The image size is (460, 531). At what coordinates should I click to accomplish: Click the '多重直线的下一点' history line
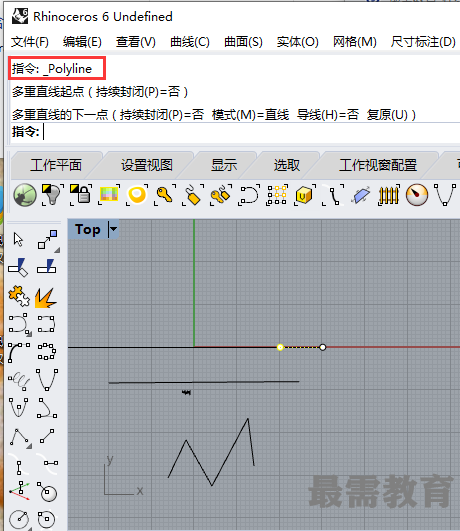pyautogui.click(x=214, y=115)
